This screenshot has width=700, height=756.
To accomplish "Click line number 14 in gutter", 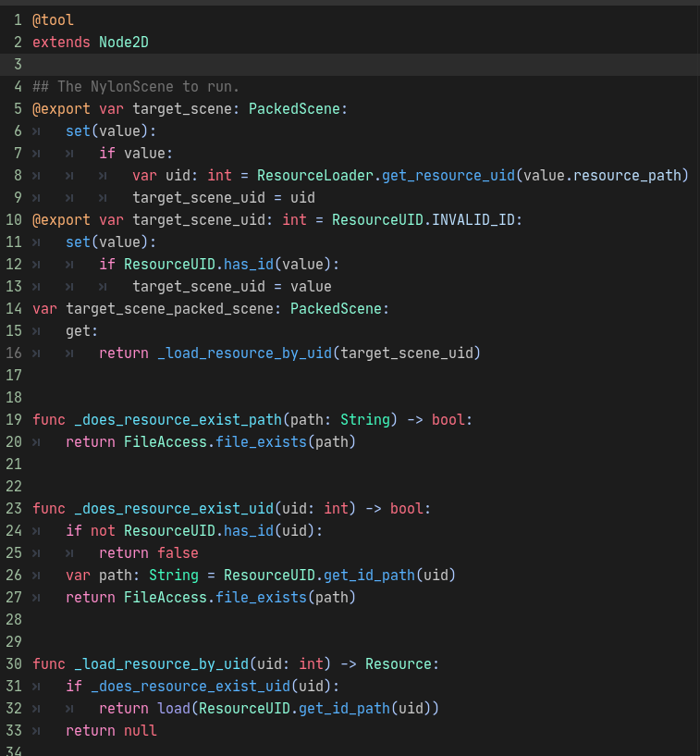I will (14, 308).
